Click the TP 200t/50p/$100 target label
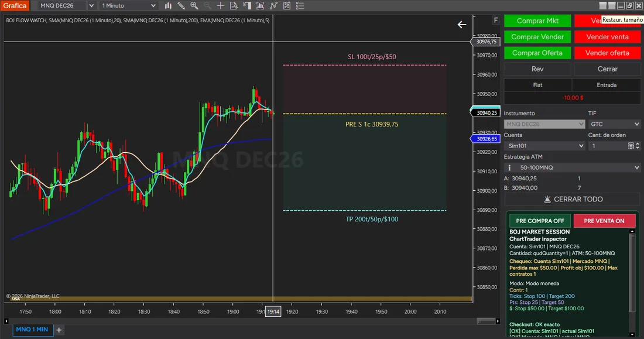Viewport: 644px width, 339px height. (x=372, y=219)
